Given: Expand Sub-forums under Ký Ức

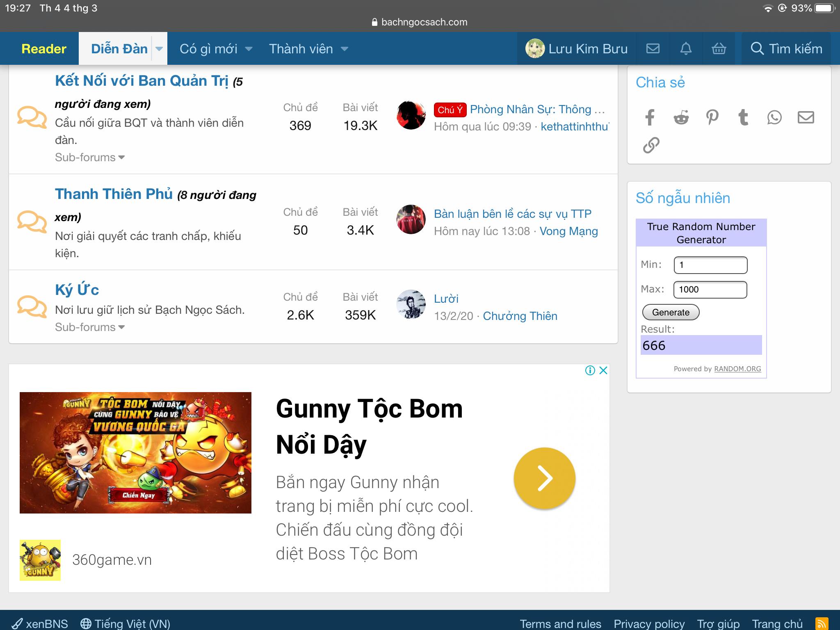Looking at the screenshot, I should [x=90, y=327].
